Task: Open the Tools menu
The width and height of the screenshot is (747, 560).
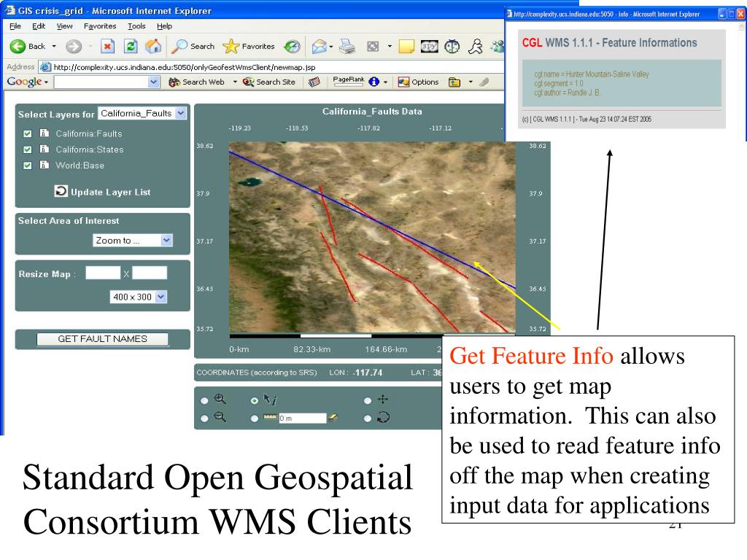Action: pyautogui.click(x=136, y=26)
